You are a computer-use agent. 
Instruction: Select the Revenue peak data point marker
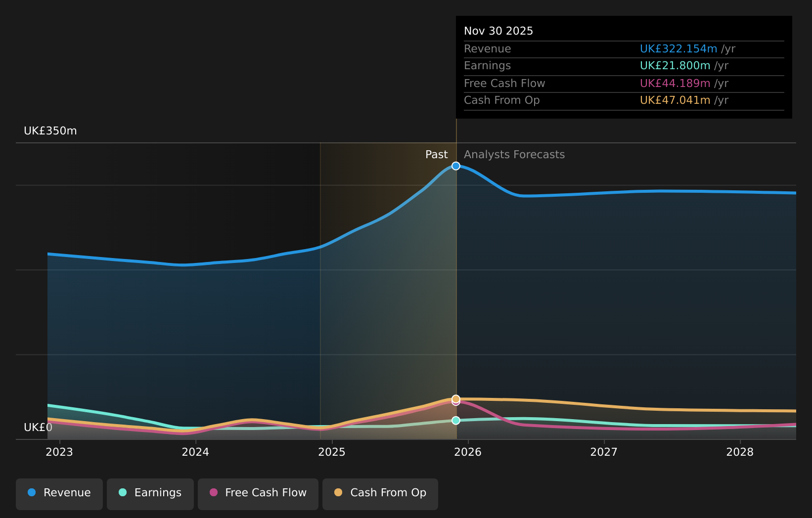pyautogui.click(x=455, y=166)
